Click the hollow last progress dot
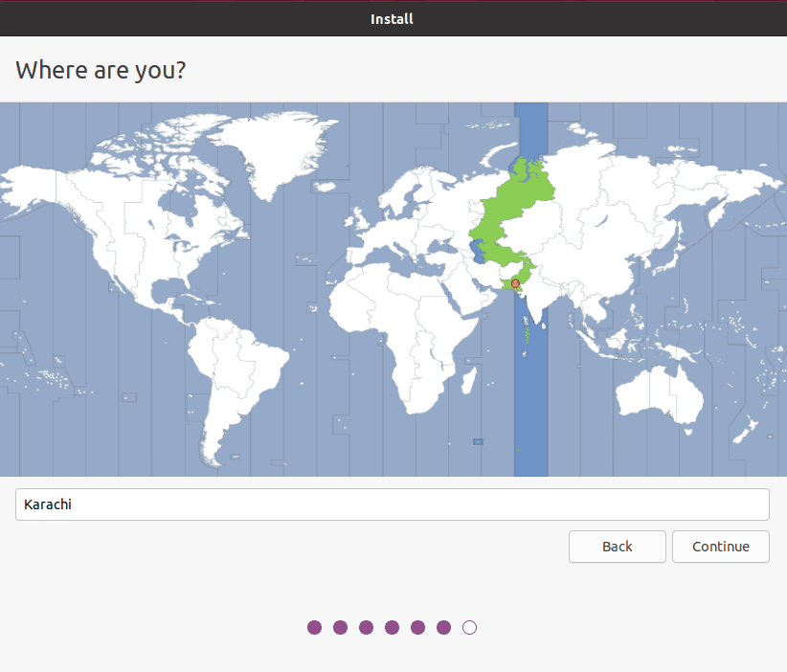 pos(469,627)
